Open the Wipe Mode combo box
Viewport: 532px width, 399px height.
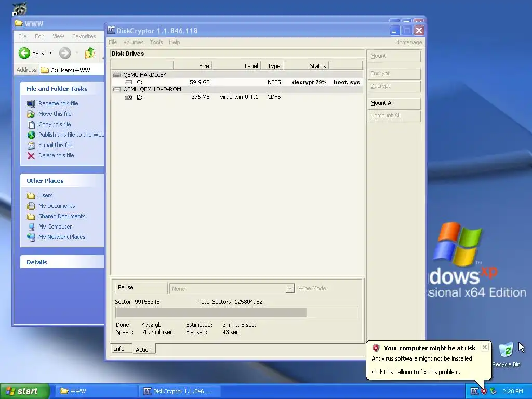(x=232, y=289)
